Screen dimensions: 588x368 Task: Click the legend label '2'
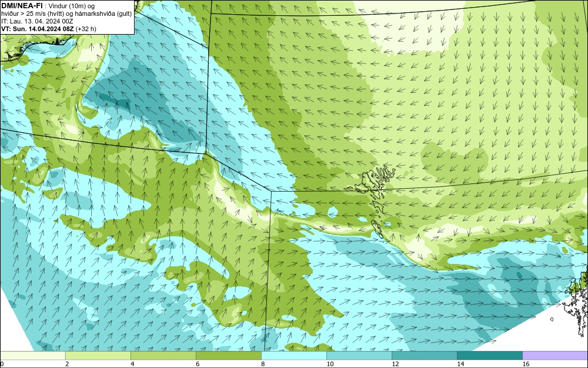click(x=67, y=364)
